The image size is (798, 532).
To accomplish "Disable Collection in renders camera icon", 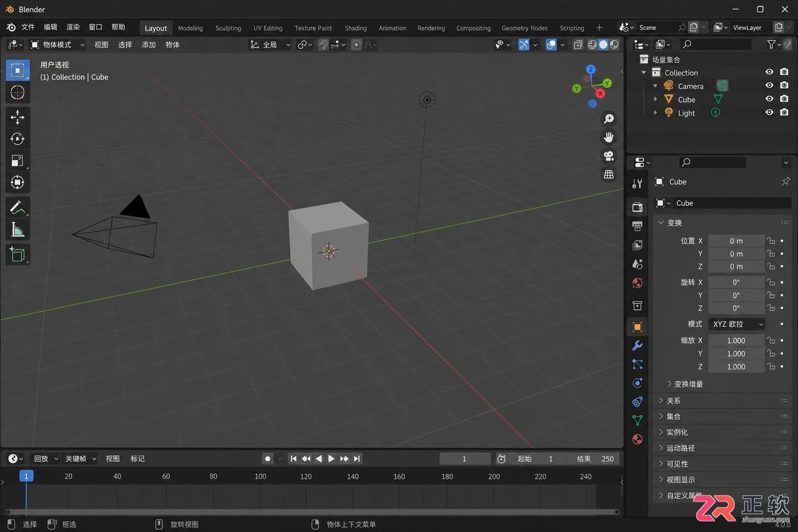I will [x=784, y=72].
